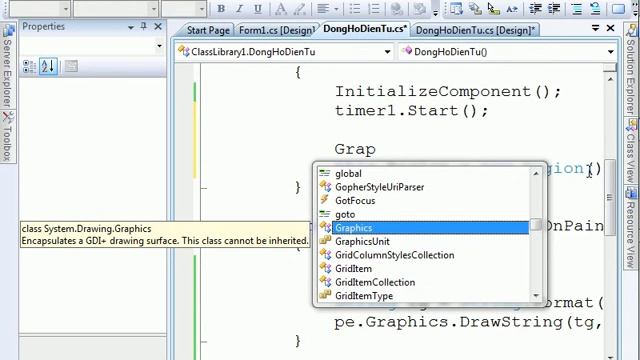This screenshot has height=360, width=640.
Task: Open the active documents list arrow
Action: [x=596, y=28]
